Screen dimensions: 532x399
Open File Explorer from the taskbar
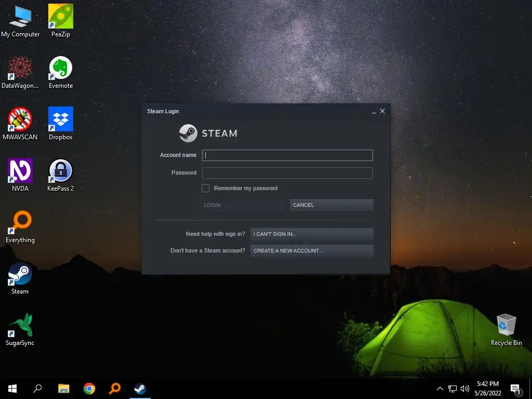pyautogui.click(x=63, y=389)
